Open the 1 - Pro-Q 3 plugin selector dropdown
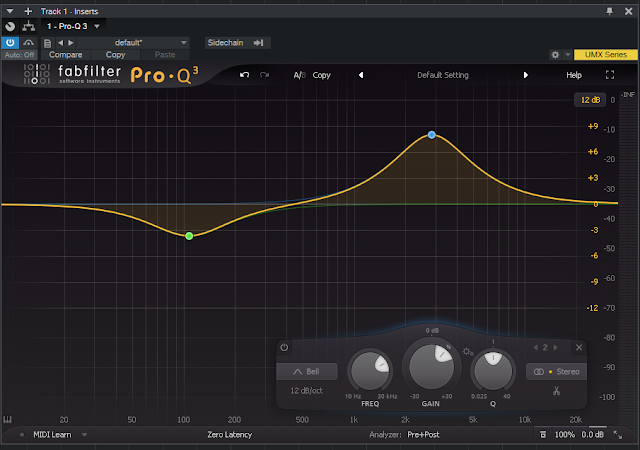 (73, 26)
